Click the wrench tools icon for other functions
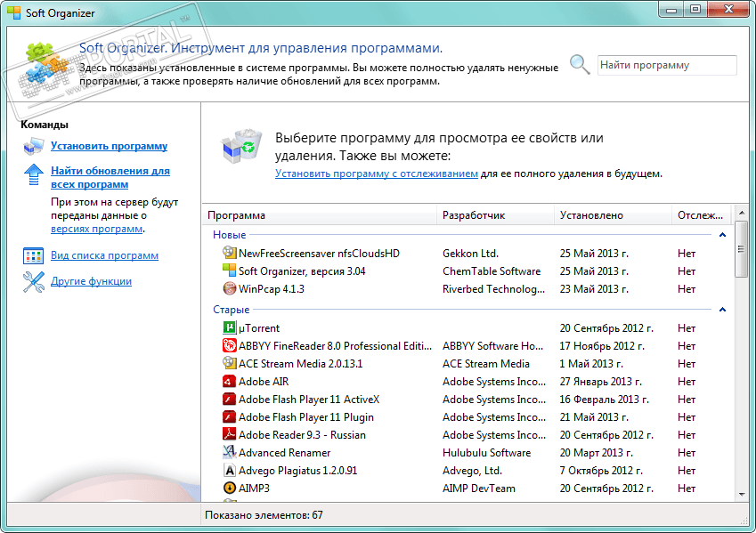The width and height of the screenshot is (756, 533). 33,282
